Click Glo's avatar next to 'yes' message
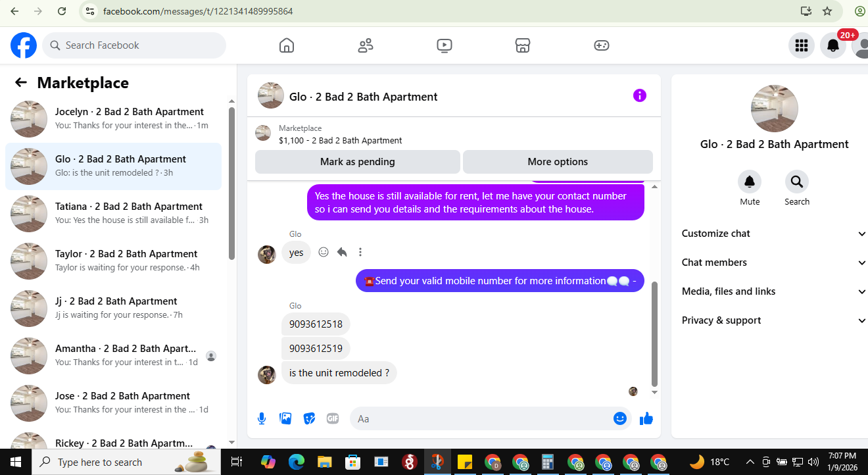Screen dimensions: 868x475 (267, 255)
